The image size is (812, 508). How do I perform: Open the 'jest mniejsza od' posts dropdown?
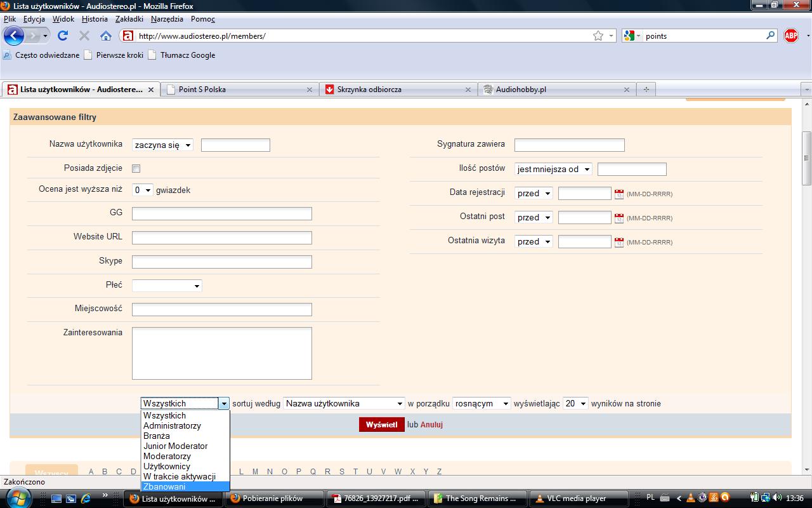pyautogui.click(x=553, y=169)
